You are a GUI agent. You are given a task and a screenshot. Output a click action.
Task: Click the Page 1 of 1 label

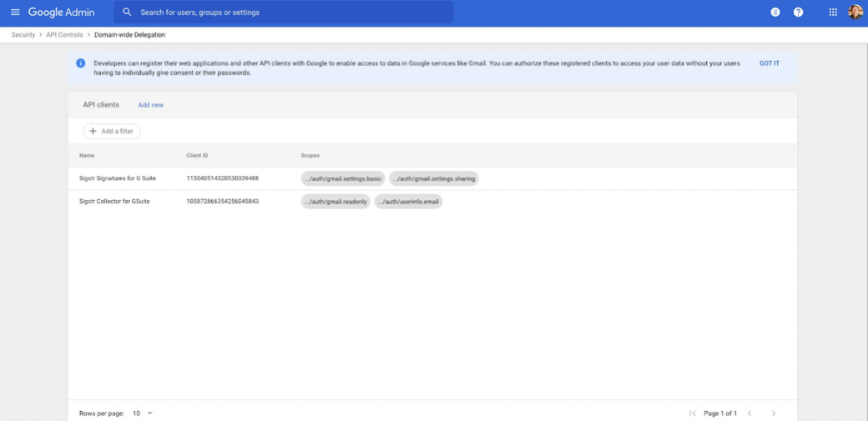(720, 413)
